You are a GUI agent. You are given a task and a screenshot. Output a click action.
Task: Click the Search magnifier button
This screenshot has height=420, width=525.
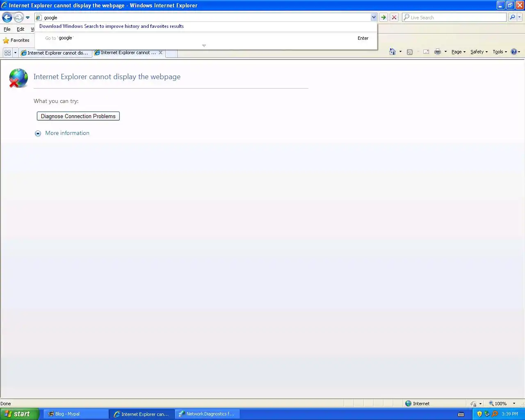point(512,17)
